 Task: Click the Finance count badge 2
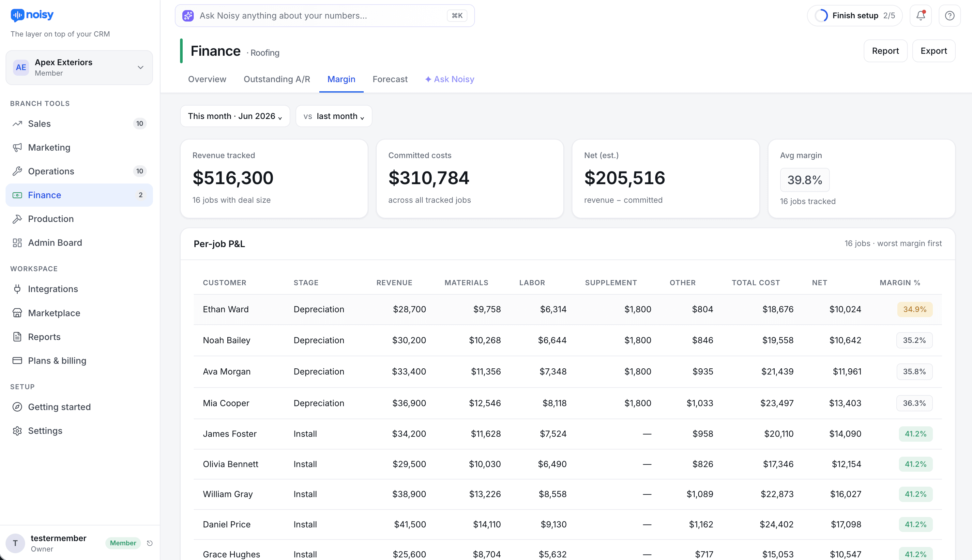tap(141, 195)
